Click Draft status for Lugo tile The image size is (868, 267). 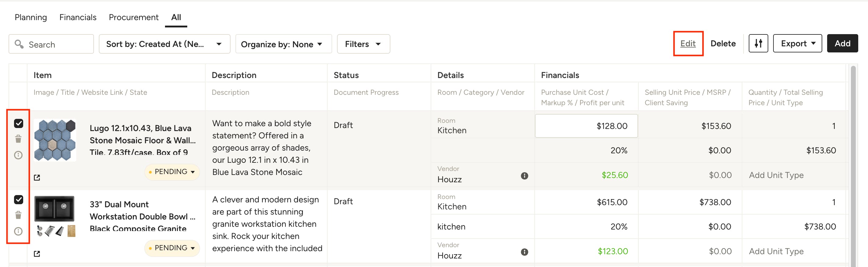point(343,125)
